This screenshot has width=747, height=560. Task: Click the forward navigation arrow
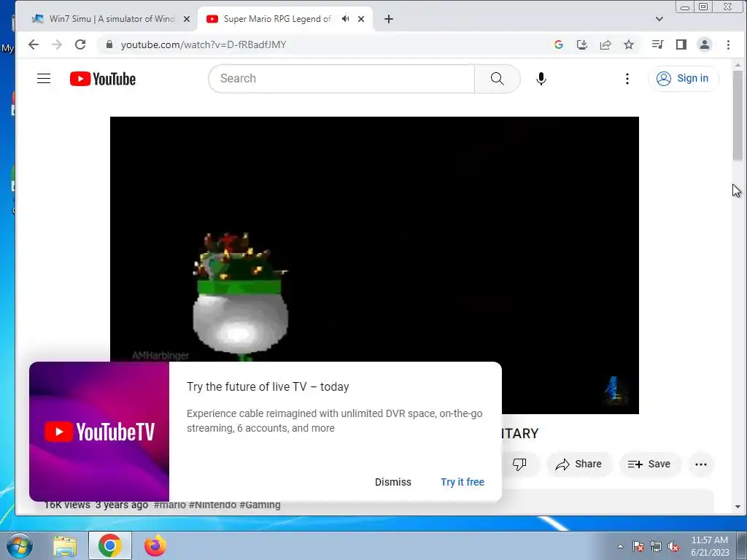57,44
